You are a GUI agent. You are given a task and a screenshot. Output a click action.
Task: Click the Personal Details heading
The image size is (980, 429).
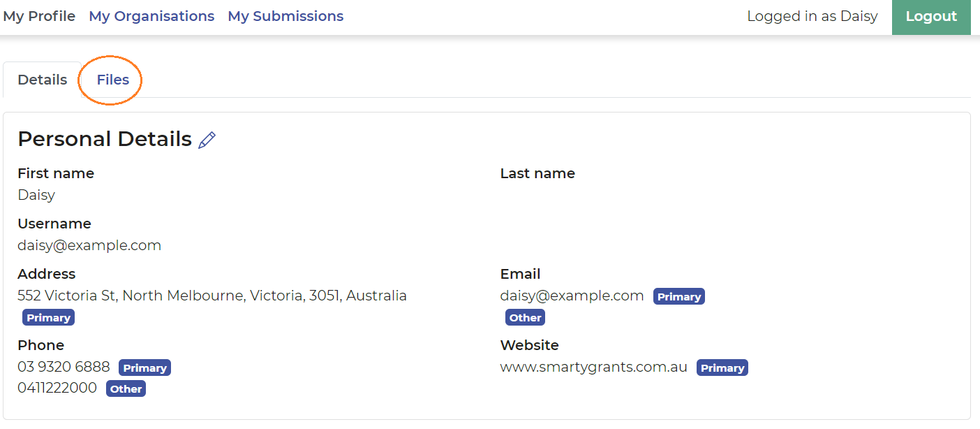pos(105,139)
